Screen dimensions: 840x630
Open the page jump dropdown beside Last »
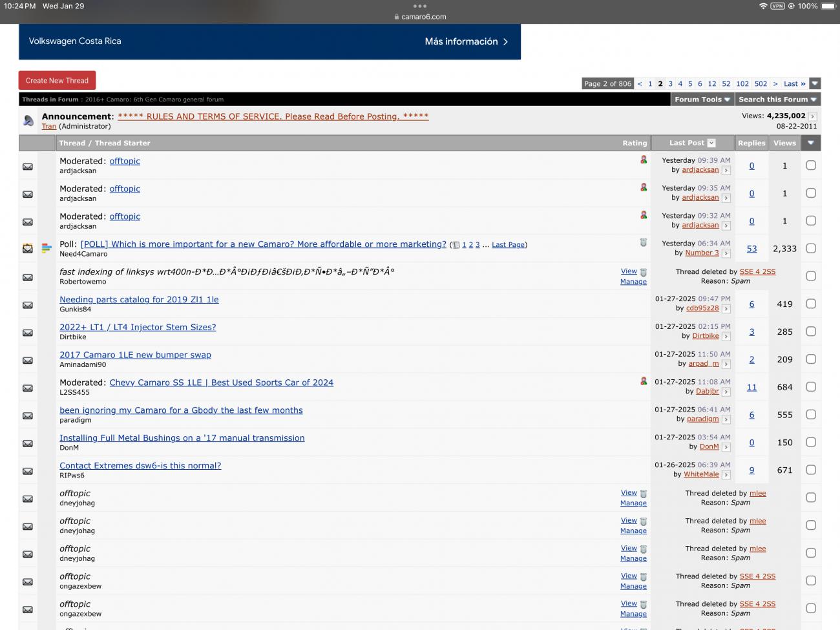coord(814,83)
